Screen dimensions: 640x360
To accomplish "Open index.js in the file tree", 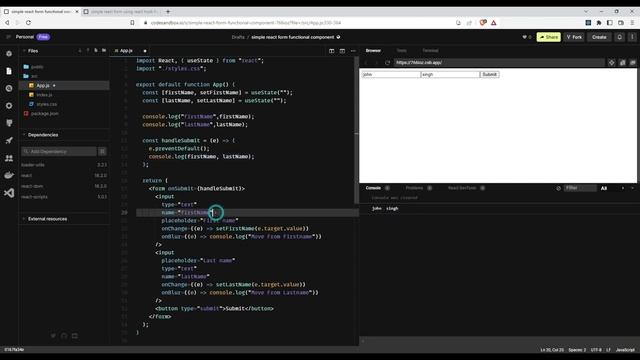I will 44,95.
